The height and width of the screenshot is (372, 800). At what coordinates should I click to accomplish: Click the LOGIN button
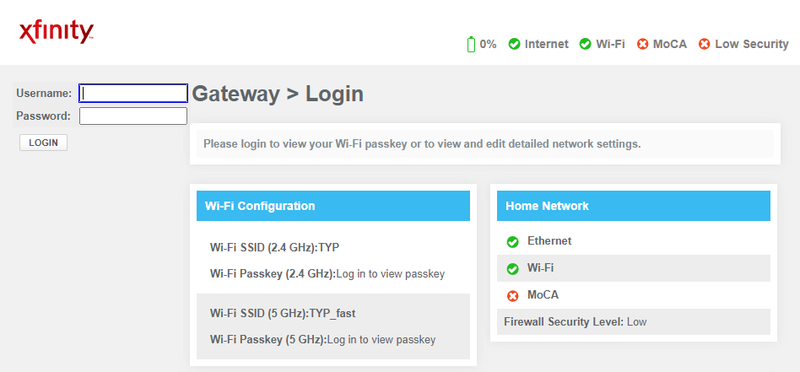tap(43, 143)
